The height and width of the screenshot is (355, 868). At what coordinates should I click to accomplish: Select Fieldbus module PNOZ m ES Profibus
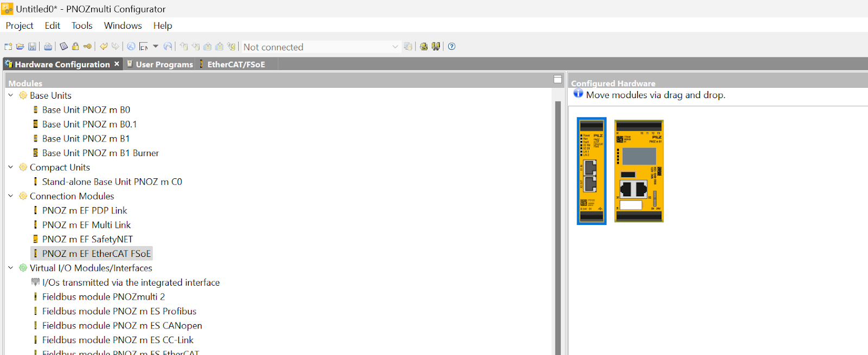[x=119, y=311]
